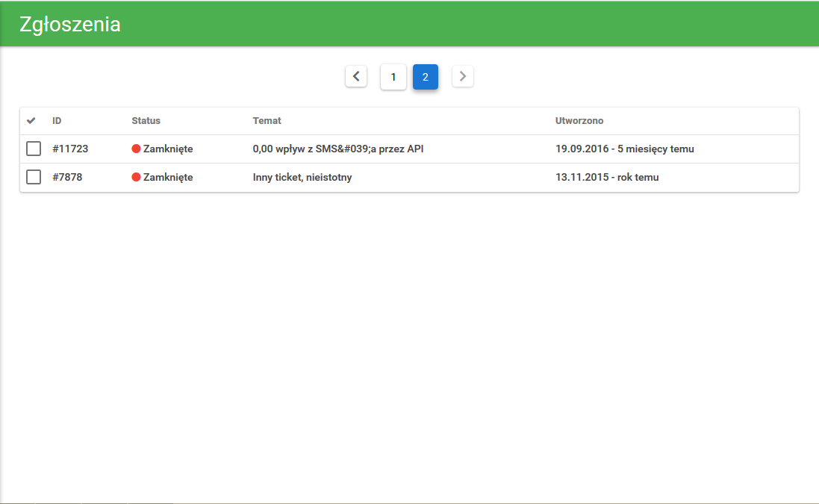
Task: Click the Status column header
Action: [146, 121]
